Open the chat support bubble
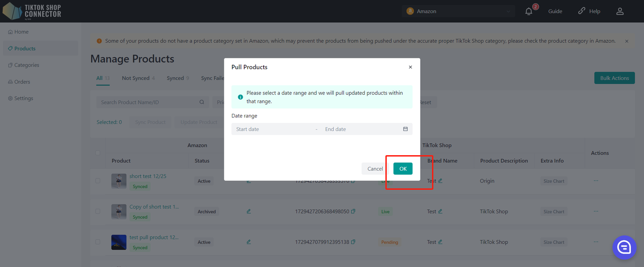The image size is (644, 267). pyautogui.click(x=624, y=247)
